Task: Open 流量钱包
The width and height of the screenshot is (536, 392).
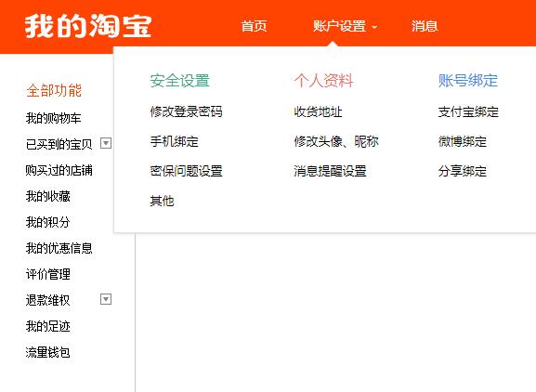Action: [48, 352]
